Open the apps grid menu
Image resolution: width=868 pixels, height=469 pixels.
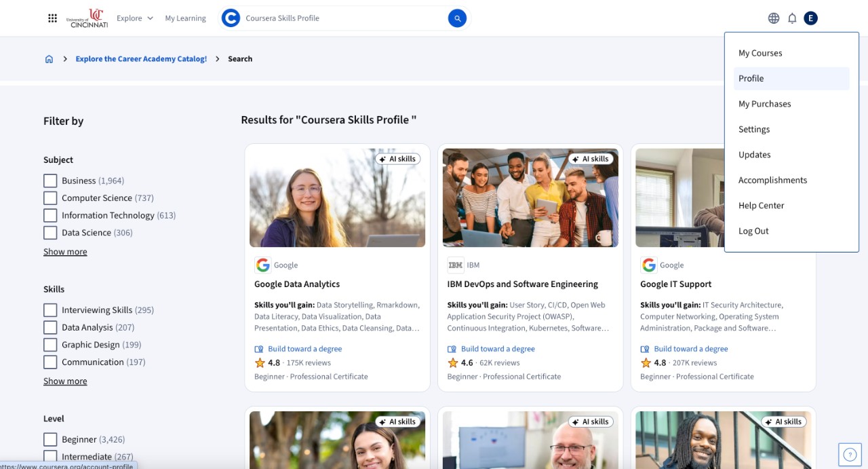click(x=52, y=18)
